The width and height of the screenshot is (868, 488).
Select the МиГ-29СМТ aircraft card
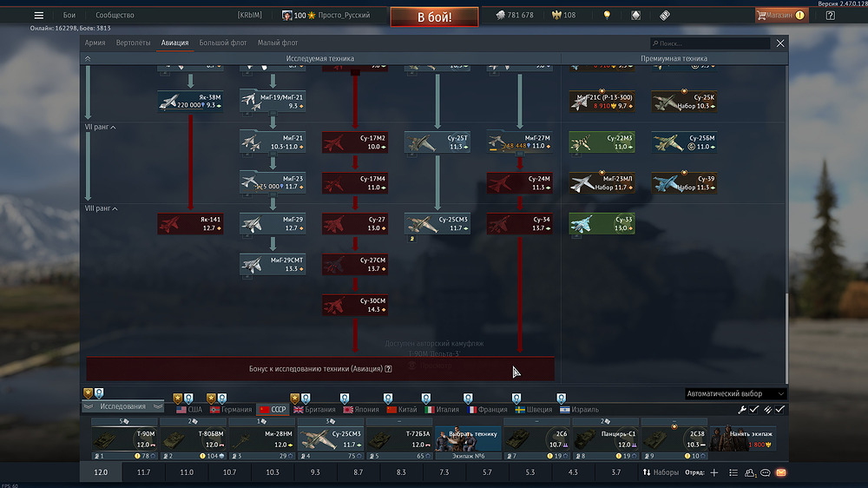pos(273,264)
